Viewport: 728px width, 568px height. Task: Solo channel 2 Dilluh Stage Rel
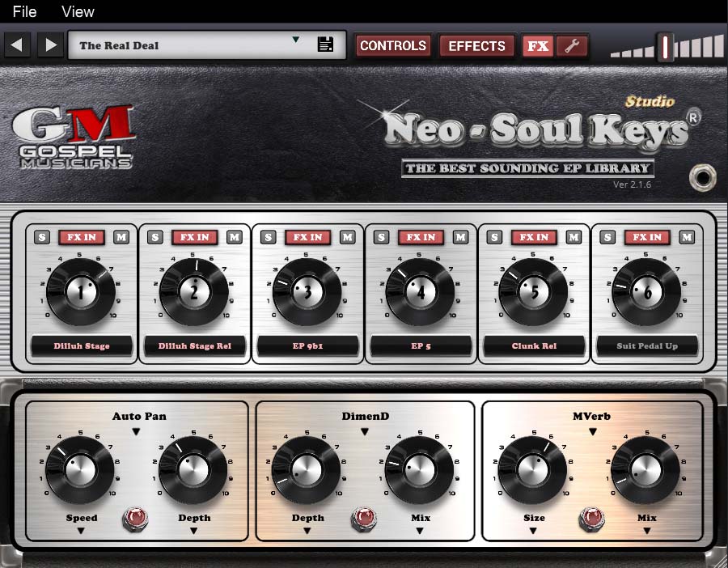[x=155, y=237]
